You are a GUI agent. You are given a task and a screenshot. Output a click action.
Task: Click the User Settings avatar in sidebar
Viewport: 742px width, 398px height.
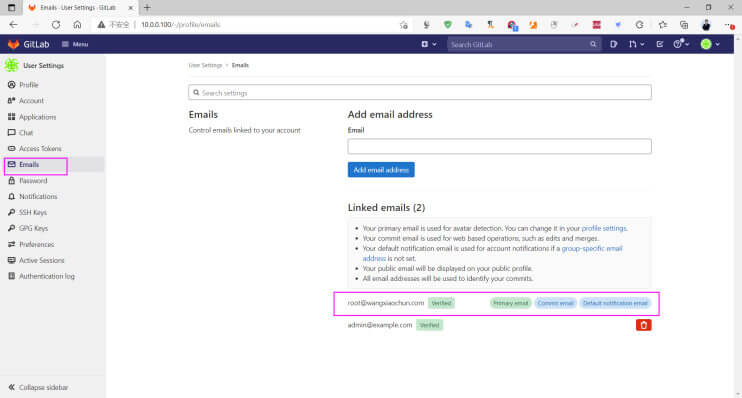(x=11, y=65)
